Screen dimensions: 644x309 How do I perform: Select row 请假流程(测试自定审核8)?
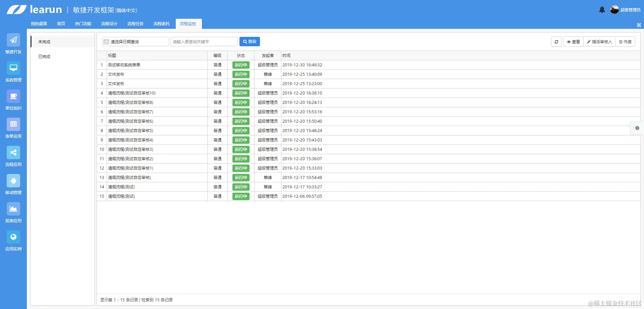coord(369,103)
